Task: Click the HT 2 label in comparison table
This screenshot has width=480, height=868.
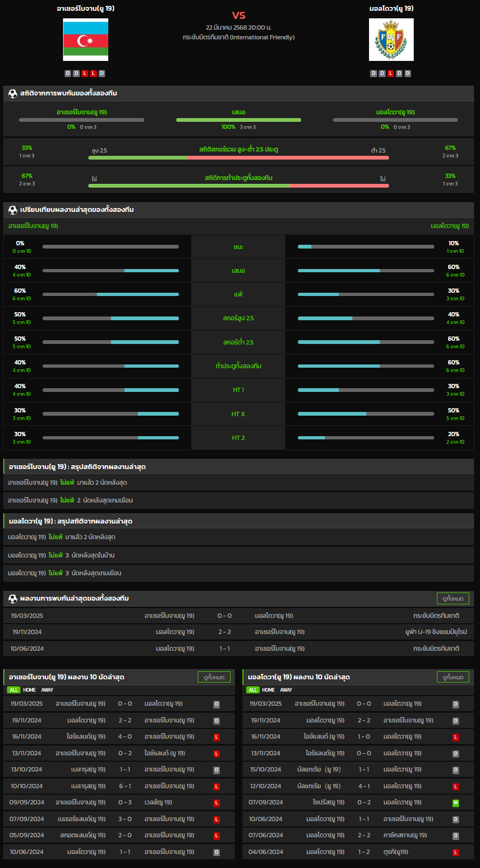Action: (238, 438)
